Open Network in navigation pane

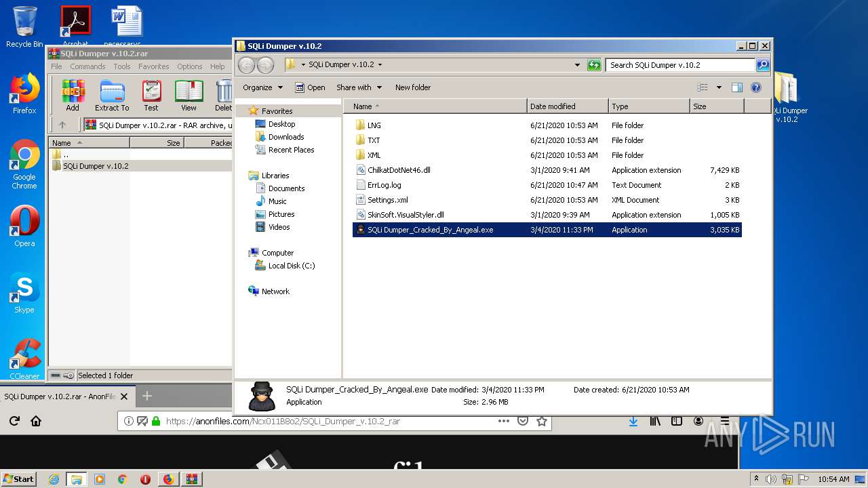275,291
